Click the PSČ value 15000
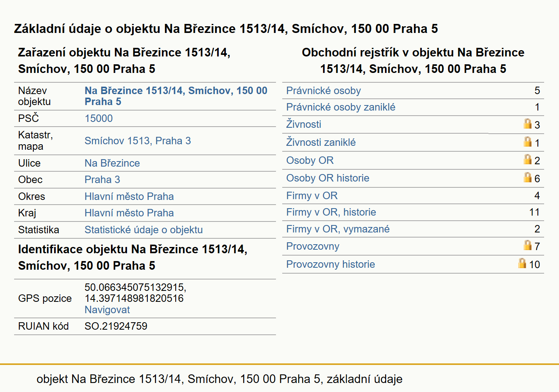Viewport: 559px width, 392px height. (98, 118)
